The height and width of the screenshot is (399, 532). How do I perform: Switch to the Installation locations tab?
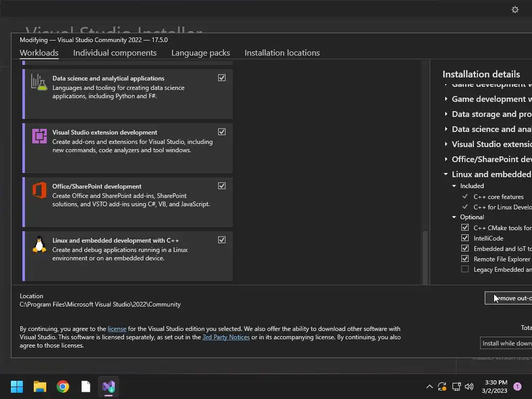point(282,53)
